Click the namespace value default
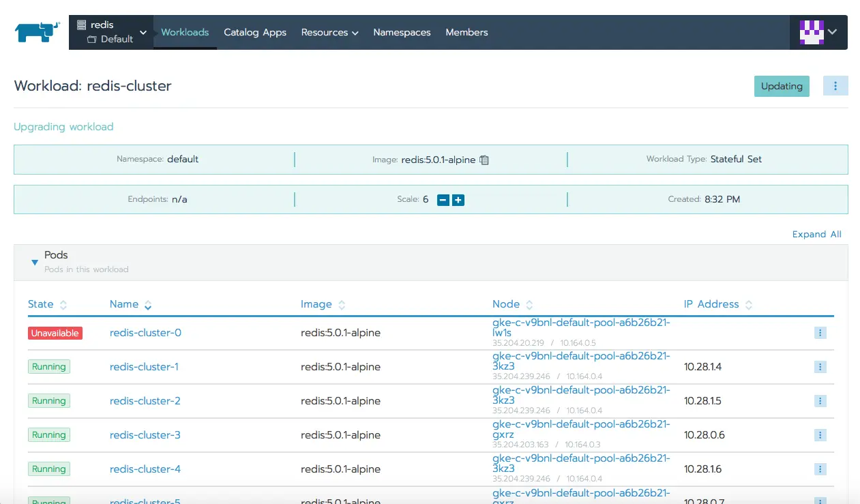The image size is (860, 504). click(x=183, y=159)
